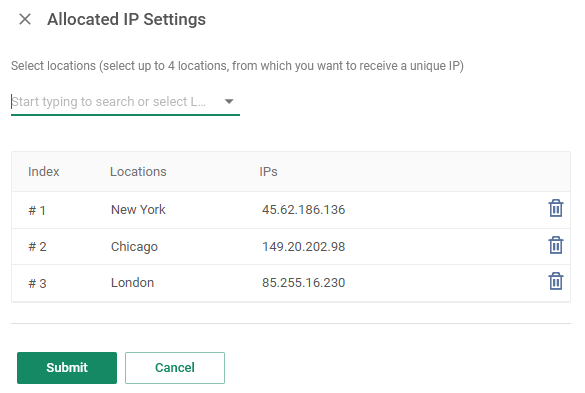Screen dimensions: 585x393
Task: Click the Locations column header
Action: [138, 172]
